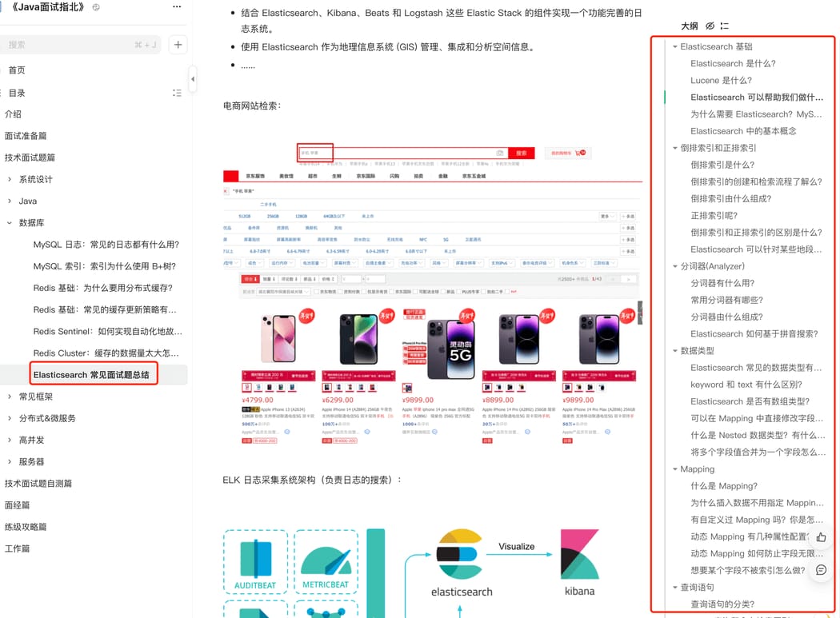
Task: Expand the 分布式&微服务 section
Action: 10,418
